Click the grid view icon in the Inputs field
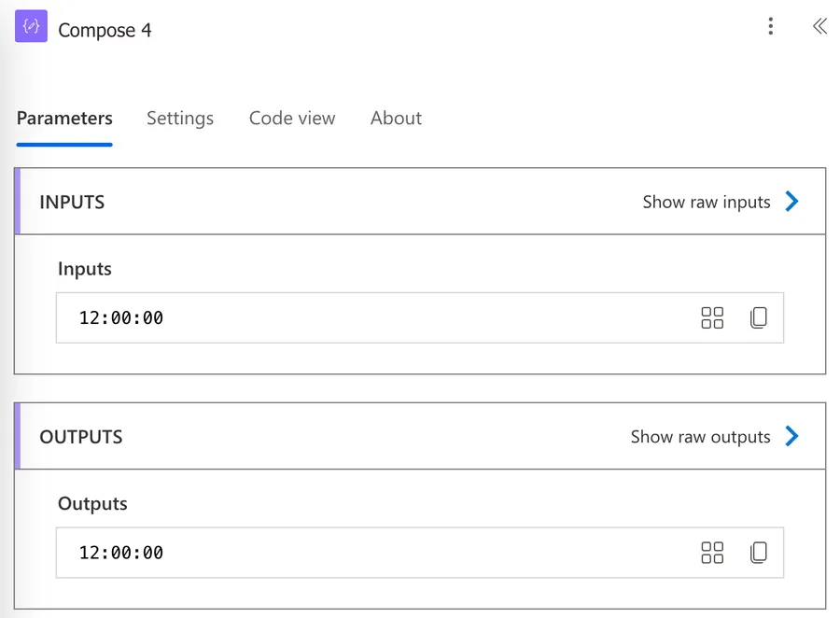 (712, 318)
